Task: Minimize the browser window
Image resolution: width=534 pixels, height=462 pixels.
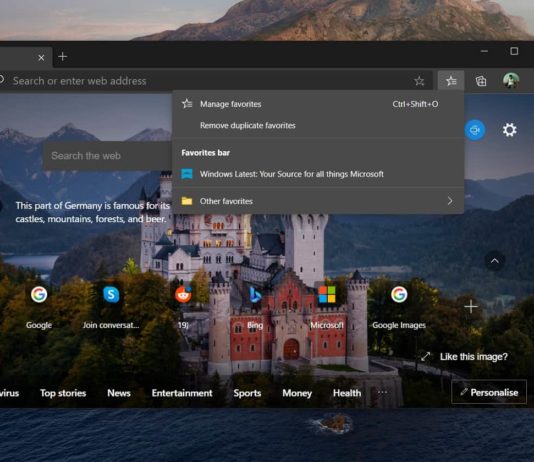Action: (484, 51)
